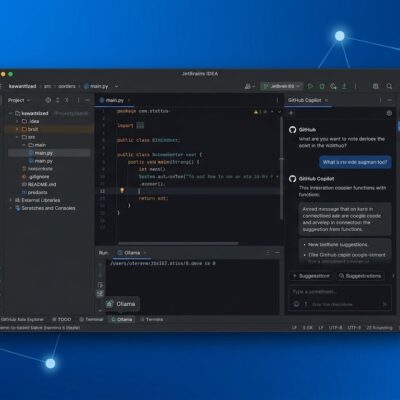Click the src breadcrumb in the navigation bar
Screen dimensions: 400x400
pyautogui.click(x=48, y=86)
